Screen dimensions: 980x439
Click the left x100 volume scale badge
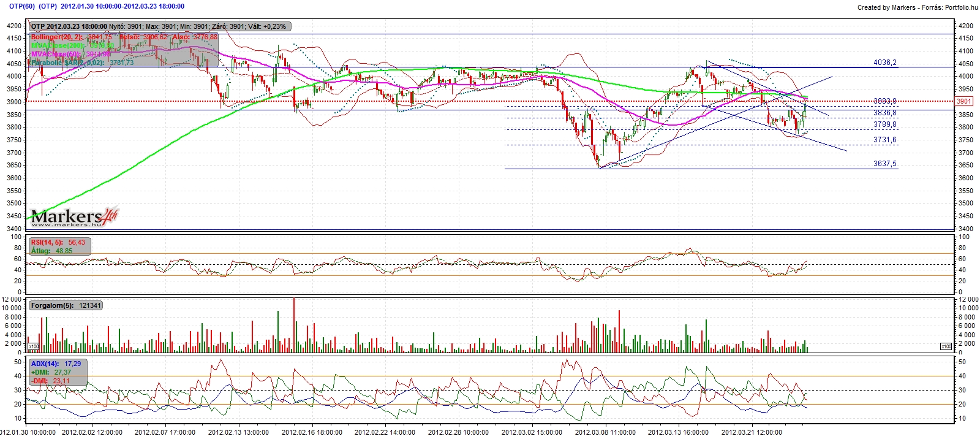click(34, 347)
